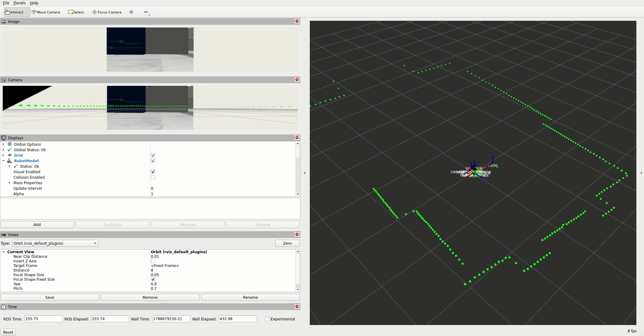Open the view Type dropdown
The width and height of the screenshot is (644, 336).
[x=55, y=243]
